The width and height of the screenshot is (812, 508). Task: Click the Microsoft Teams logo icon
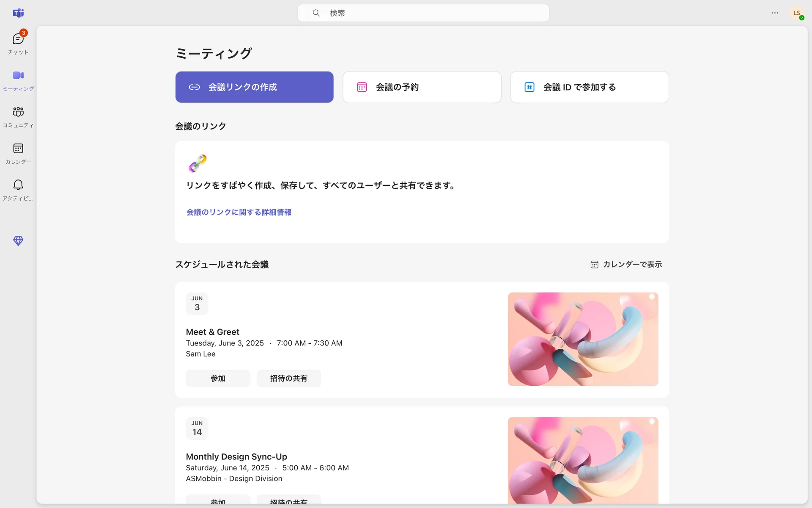pos(18,13)
